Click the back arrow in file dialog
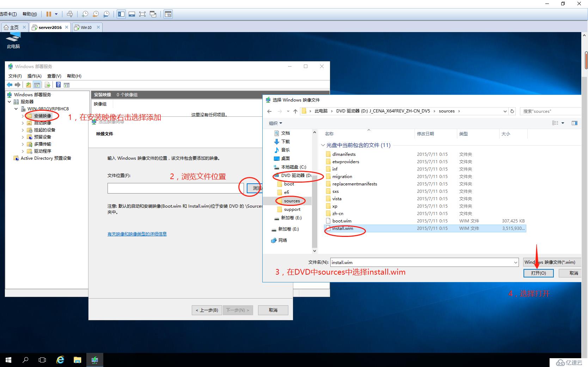The width and height of the screenshot is (588, 367). point(269,111)
